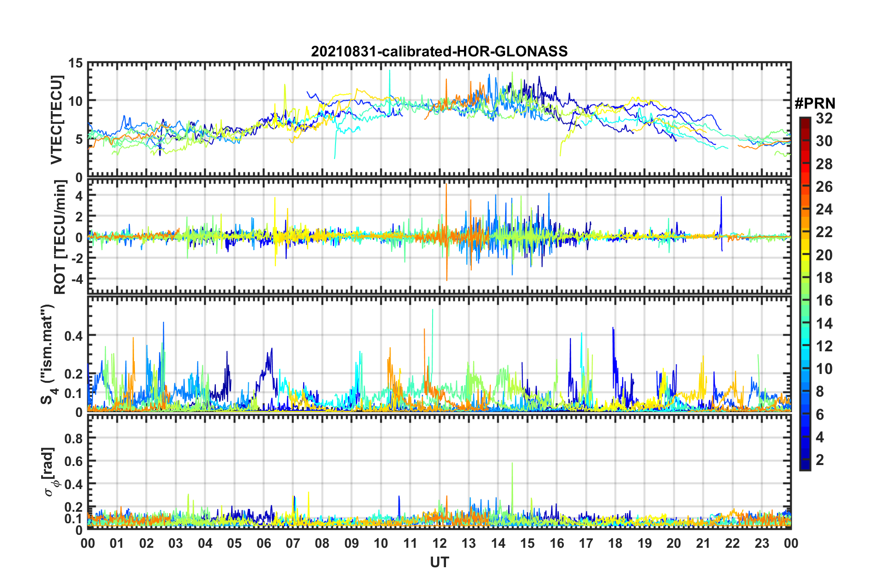
Task: Click the UT x-axis label
Action: (x=439, y=562)
